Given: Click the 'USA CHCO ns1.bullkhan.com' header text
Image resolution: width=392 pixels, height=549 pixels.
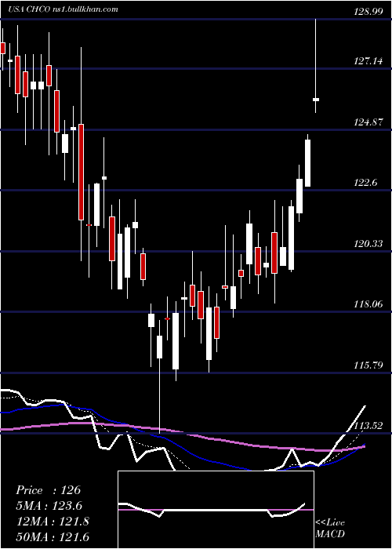Looking at the screenshot, I should click(x=64, y=9).
